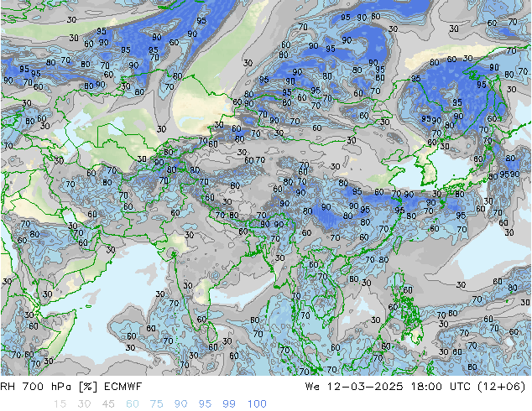Click the '(12+06)' forecast offset label
Screen dimensions: 532x411
click(x=502, y=387)
